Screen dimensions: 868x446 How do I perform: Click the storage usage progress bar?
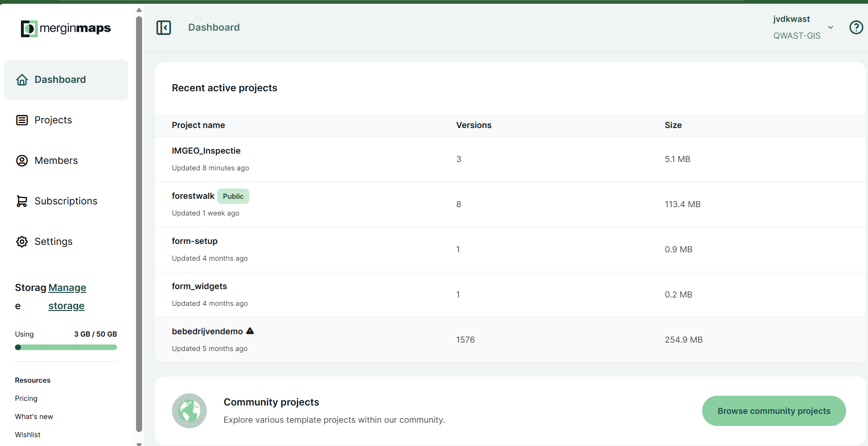[66, 347]
